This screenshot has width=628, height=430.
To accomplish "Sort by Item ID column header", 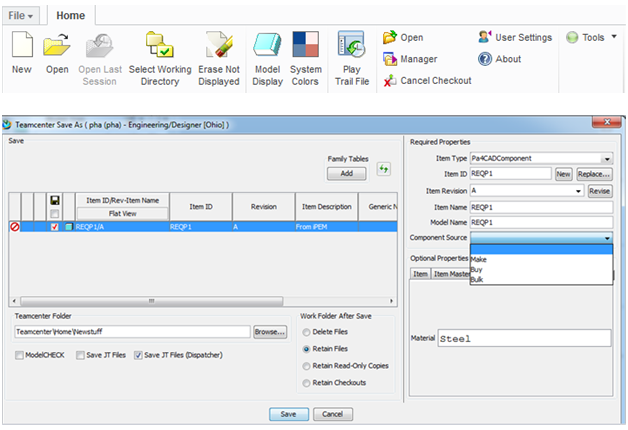I will point(201,207).
